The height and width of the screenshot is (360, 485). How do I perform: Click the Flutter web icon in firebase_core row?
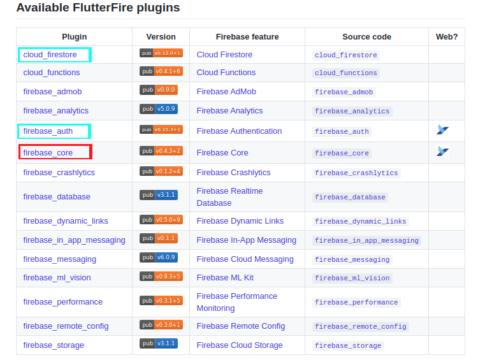point(443,151)
